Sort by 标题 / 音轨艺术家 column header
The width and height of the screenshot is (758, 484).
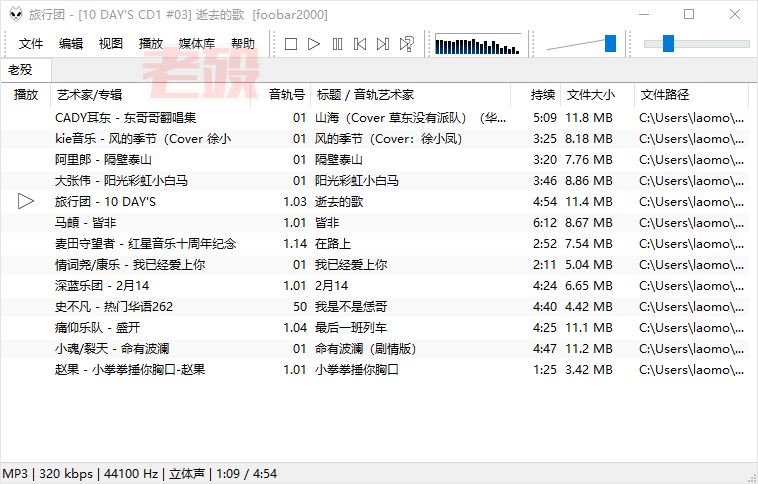[410, 95]
